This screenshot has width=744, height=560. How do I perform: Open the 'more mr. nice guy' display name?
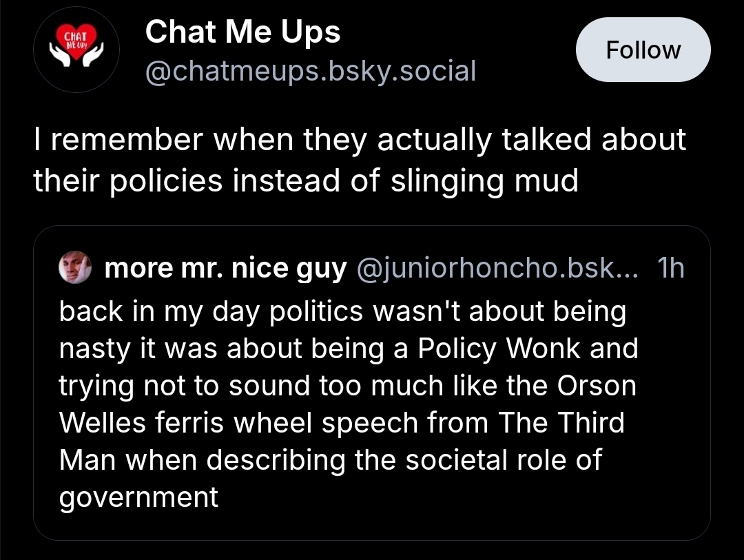(x=225, y=269)
